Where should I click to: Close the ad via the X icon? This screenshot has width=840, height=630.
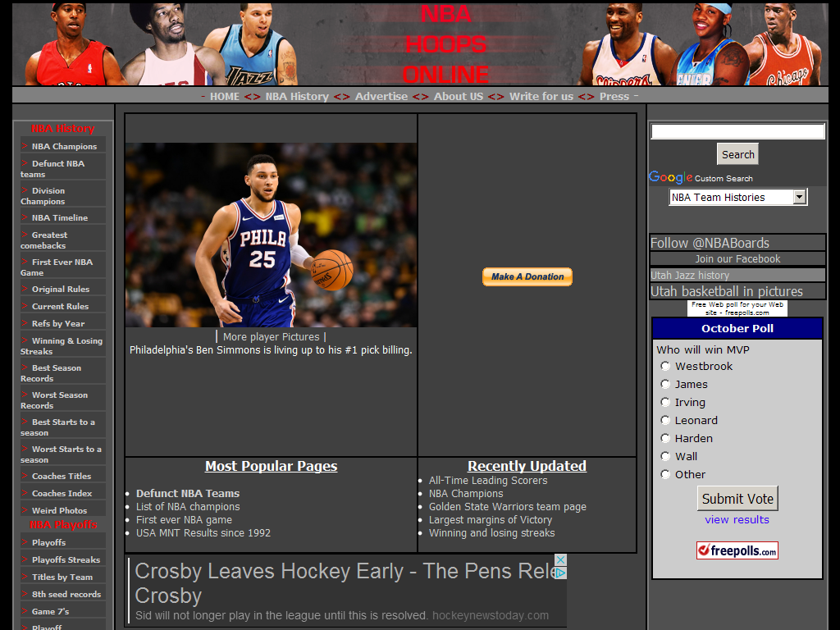[560, 559]
